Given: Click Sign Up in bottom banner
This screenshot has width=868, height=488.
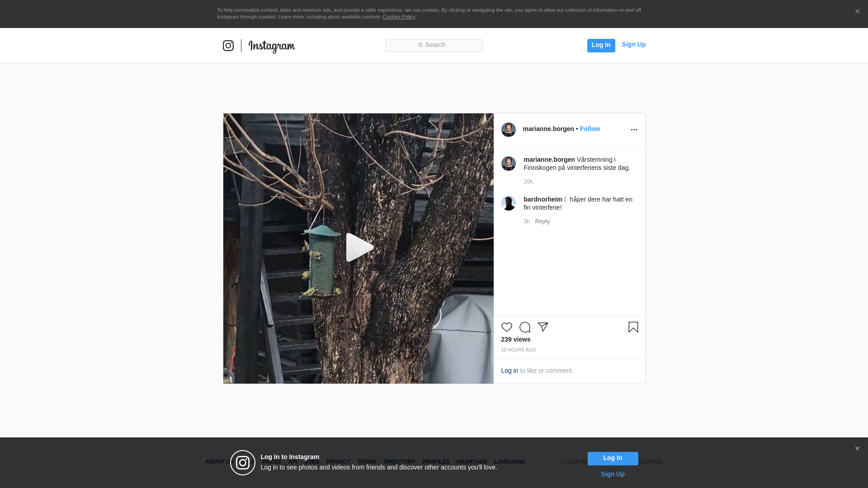Looking at the screenshot, I should pyautogui.click(x=613, y=474).
